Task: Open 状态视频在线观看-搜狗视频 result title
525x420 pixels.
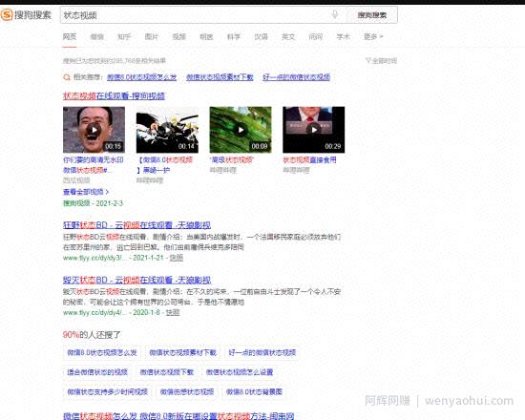Action: (114, 96)
